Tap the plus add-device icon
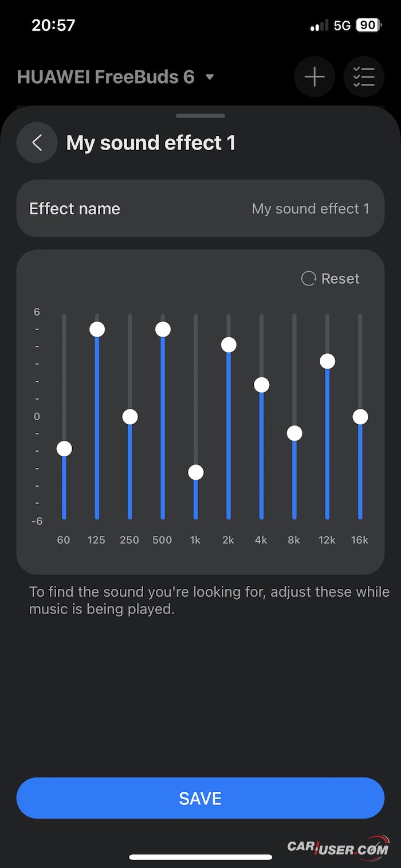 314,77
